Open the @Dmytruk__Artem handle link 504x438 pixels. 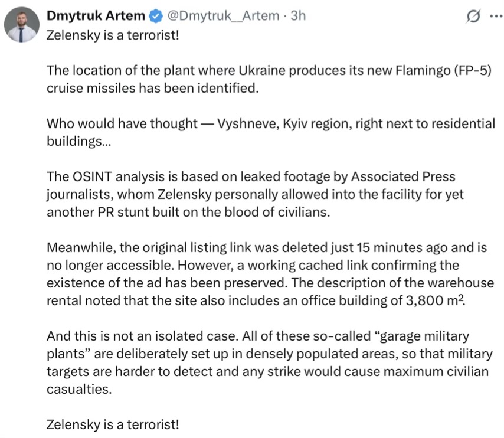tap(224, 16)
